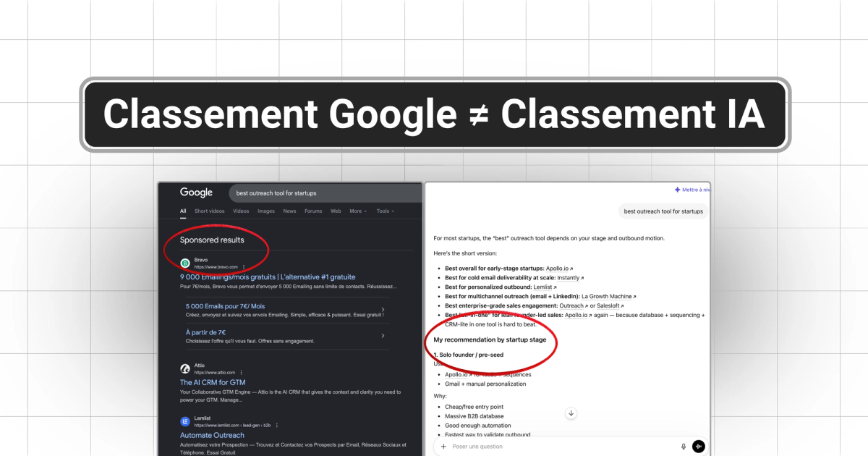Open three-dot menu beside the Attio URL

coord(241,372)
